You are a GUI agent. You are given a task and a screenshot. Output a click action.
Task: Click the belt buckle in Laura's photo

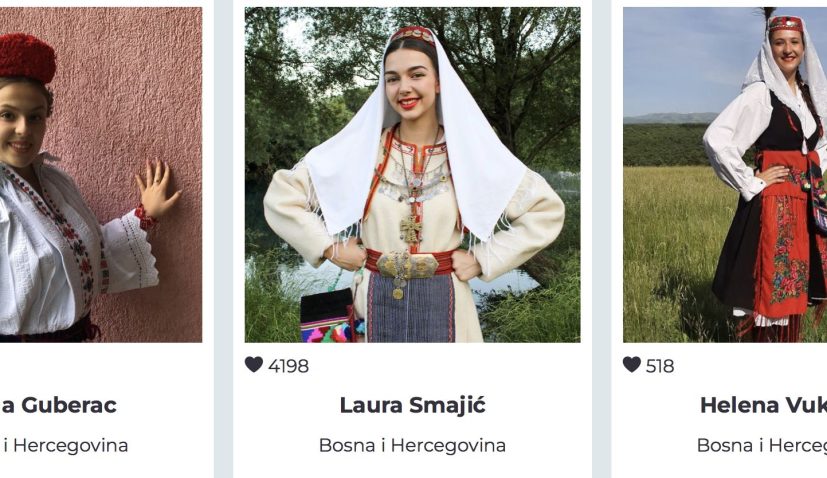[x=407, y=265]
